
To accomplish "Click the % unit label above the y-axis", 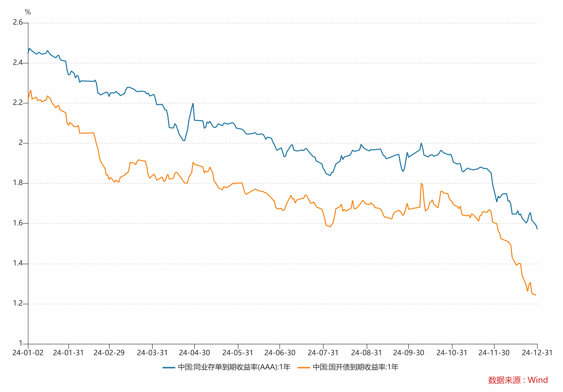I will [x=28, y=12].
